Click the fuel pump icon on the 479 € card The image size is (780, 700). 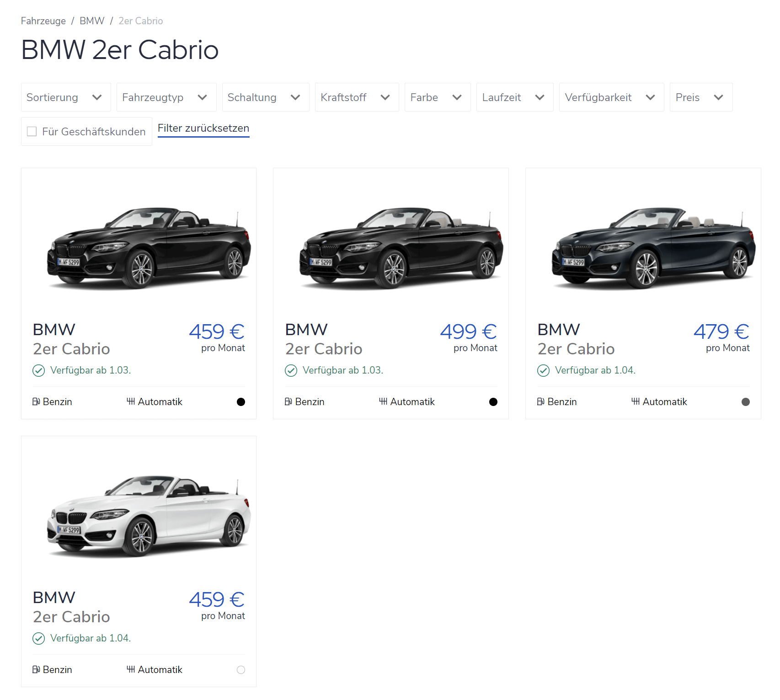click(540, 402)
